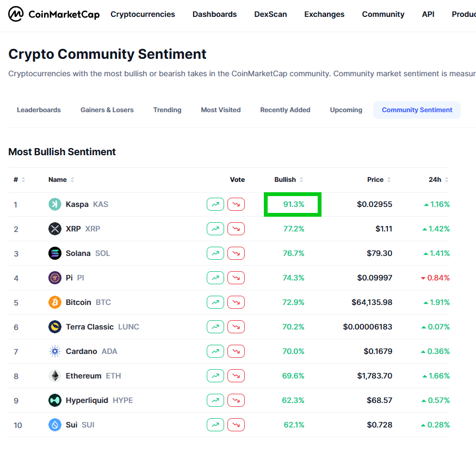This screenshot has height=452, width=476.
Task: Sort table by Bullish percentage
Action: (288, 180)
